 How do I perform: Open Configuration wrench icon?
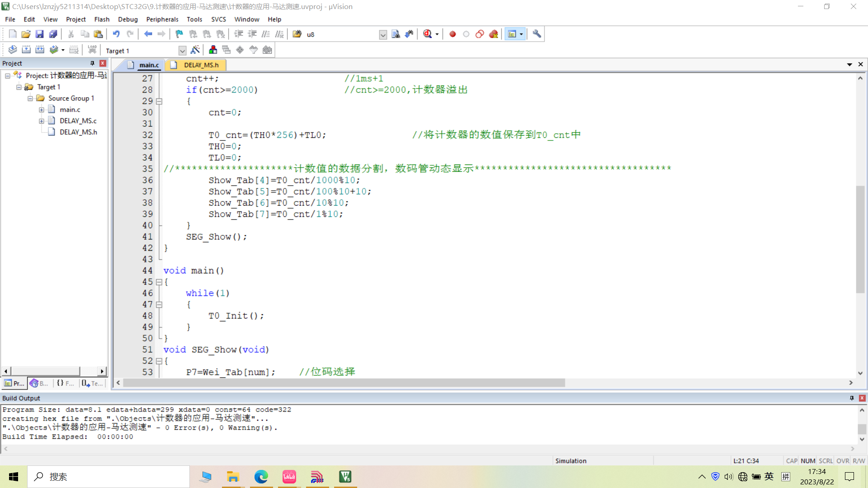537,34
